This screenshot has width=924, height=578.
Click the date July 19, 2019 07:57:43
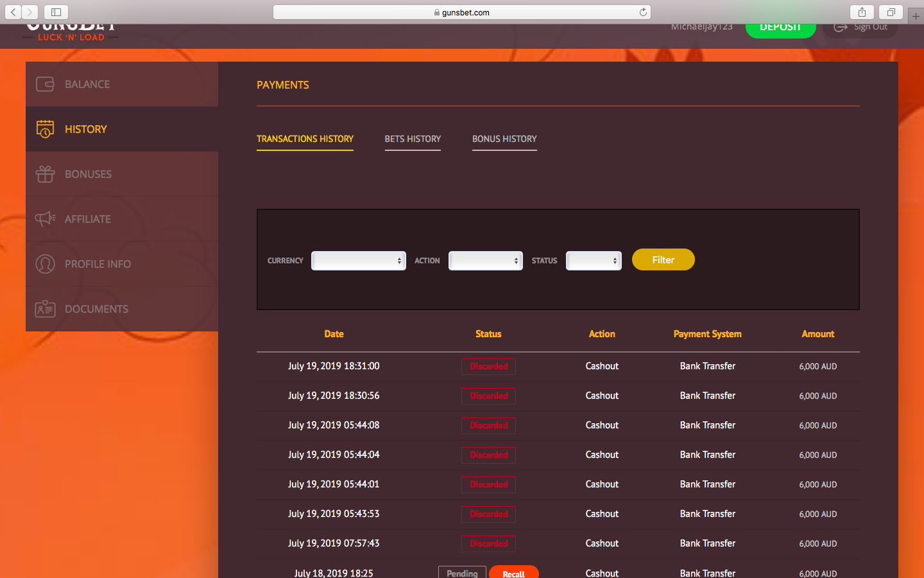coord(334,543)
